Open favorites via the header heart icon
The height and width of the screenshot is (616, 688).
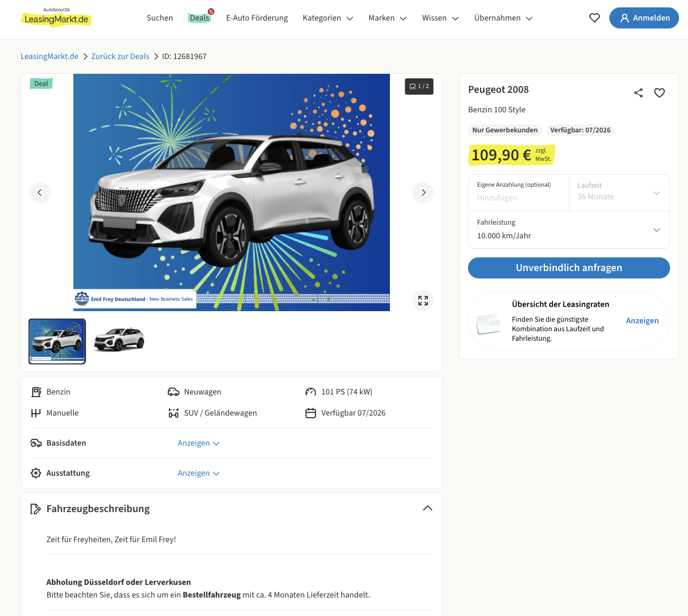pyautogui.click(x=595, y=18)
